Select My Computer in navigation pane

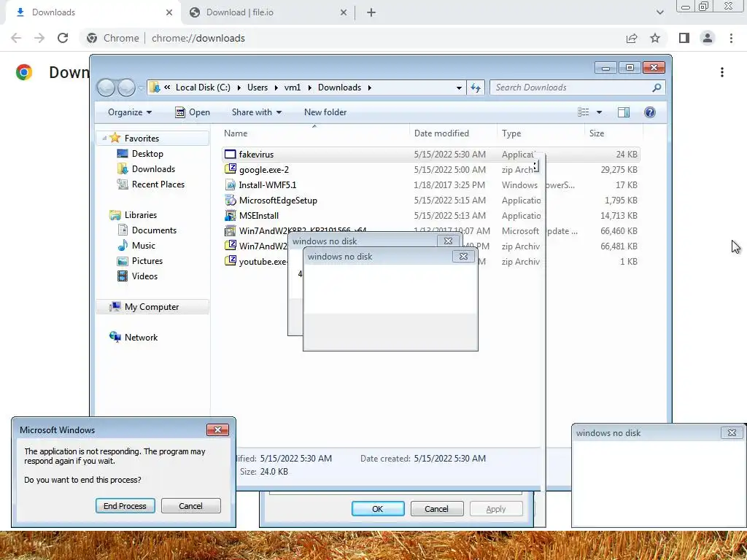152,307
